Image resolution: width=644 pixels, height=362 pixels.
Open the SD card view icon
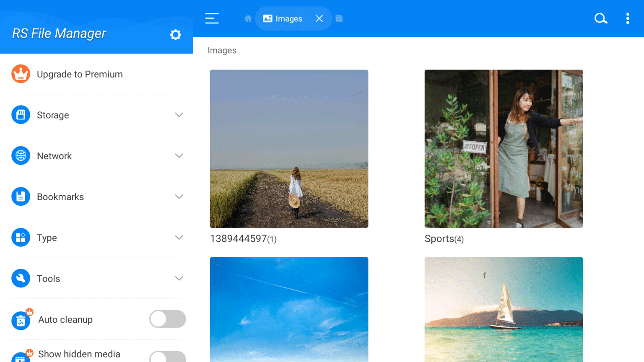coord(339,18)
